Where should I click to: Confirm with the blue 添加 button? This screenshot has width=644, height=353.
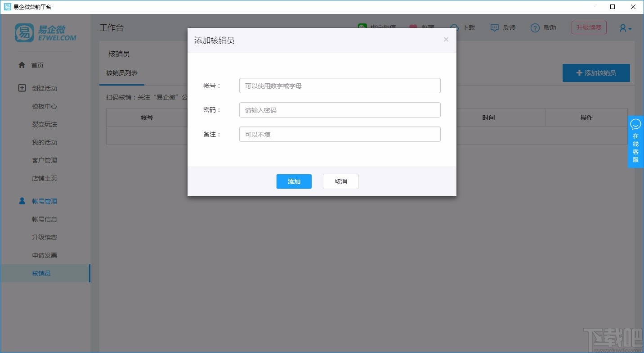click(294, 181)
